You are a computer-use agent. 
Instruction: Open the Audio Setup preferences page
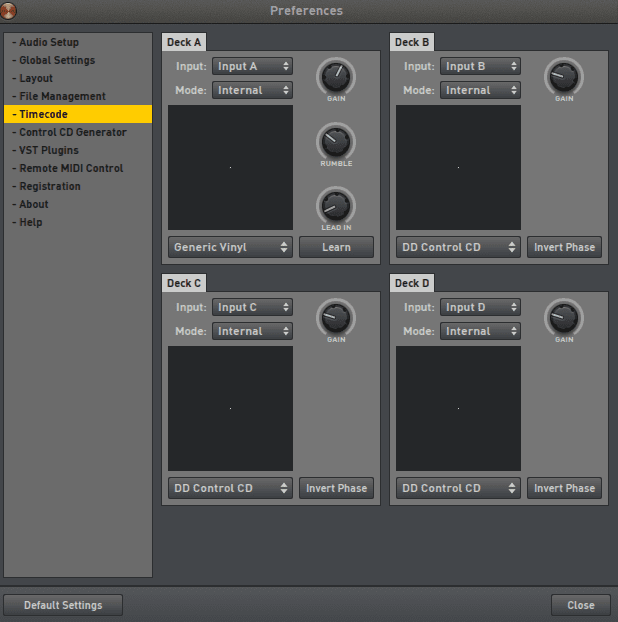point(48,42)
